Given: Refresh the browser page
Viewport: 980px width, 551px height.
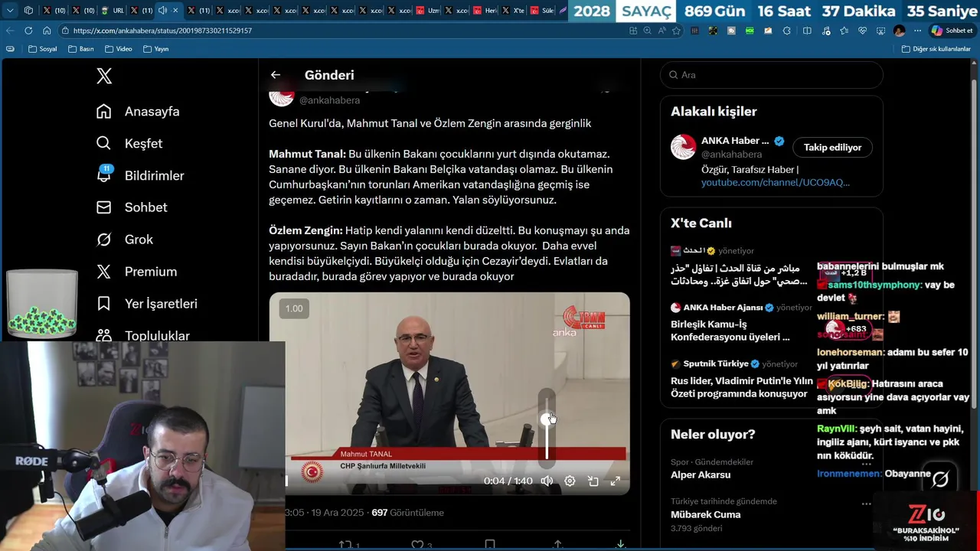Looking at the screenshot, I should pos(28,31).
